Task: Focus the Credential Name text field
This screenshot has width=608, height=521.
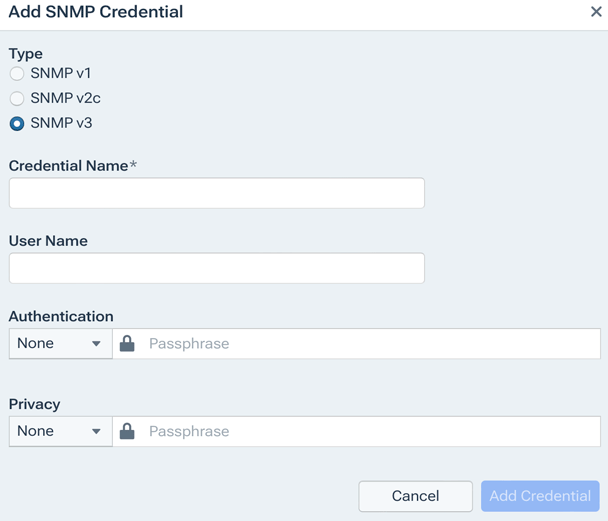Action: (x=216, y=193)
